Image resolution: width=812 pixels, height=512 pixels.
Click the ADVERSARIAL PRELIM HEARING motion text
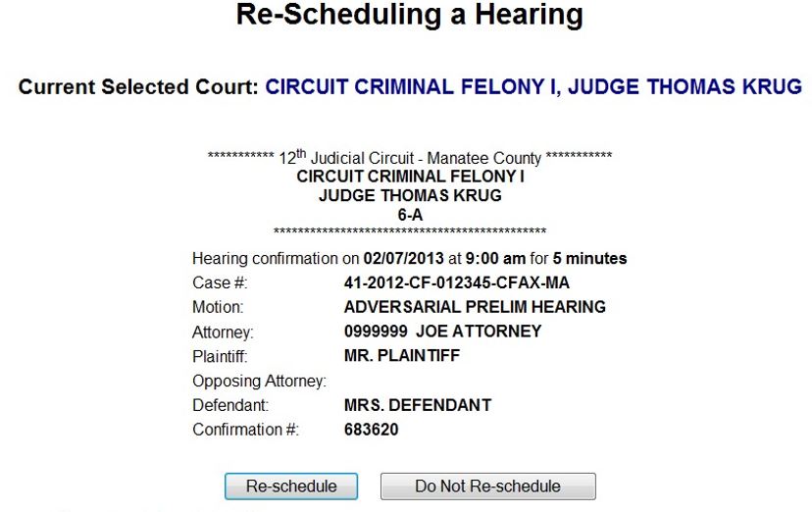(x=475, y=307)
